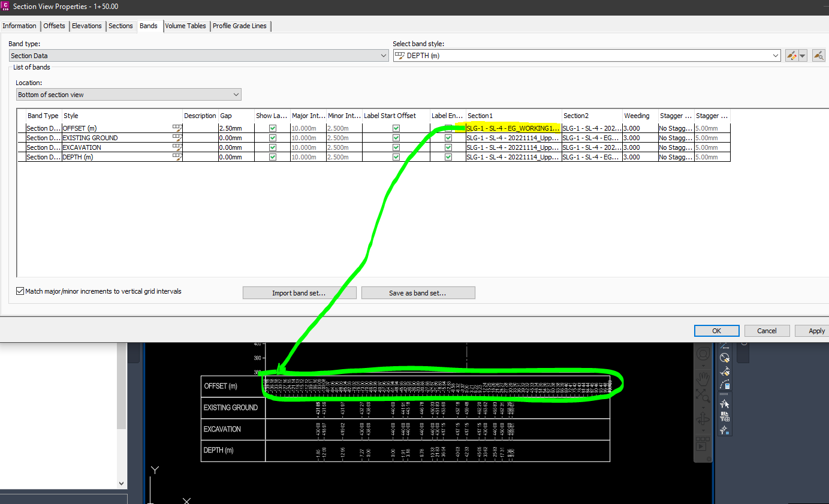
Task: Expand the band style options arrow
Action: click(803, 55)
